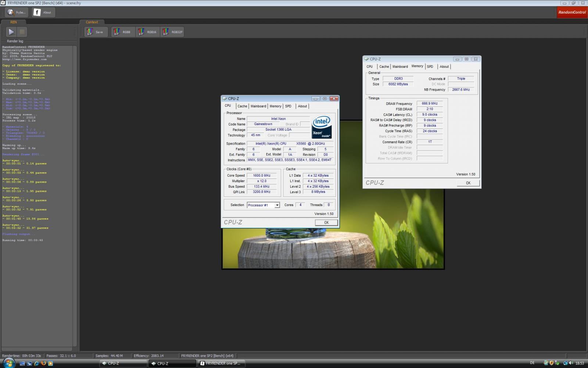Click Show Desktop in quick launch
The image size is (588, 368).
(x=22, y=363)
